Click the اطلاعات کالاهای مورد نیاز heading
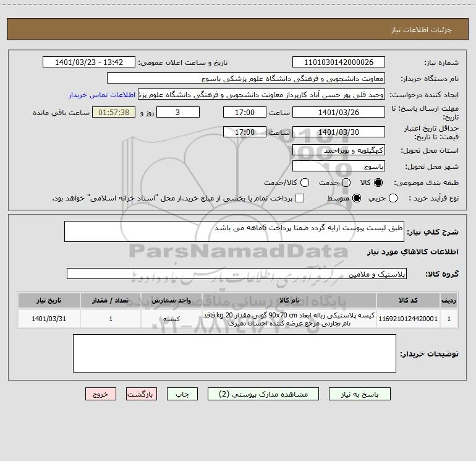 tap(412, 252)
